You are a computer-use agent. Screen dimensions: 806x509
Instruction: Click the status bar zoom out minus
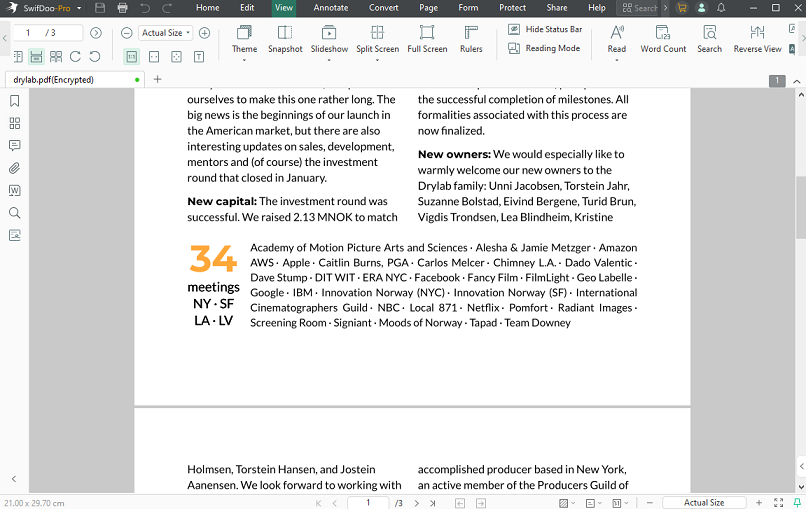650,503
